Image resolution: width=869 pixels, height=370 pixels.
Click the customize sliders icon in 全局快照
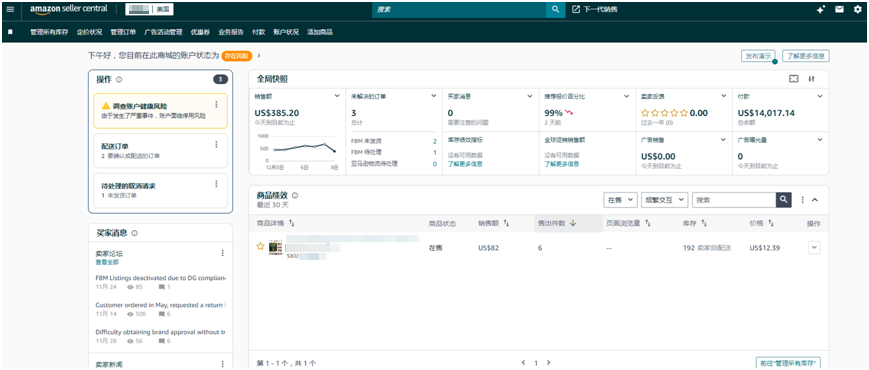812,79
